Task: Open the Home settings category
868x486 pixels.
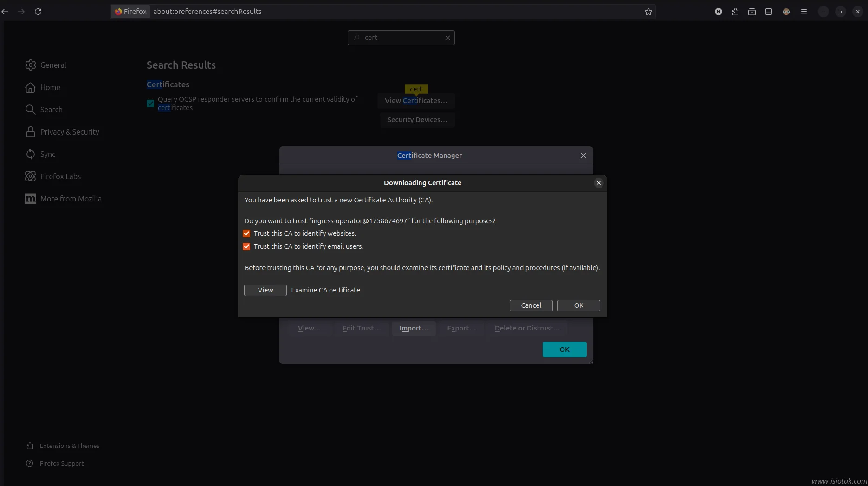Action: tap(43, 87)
